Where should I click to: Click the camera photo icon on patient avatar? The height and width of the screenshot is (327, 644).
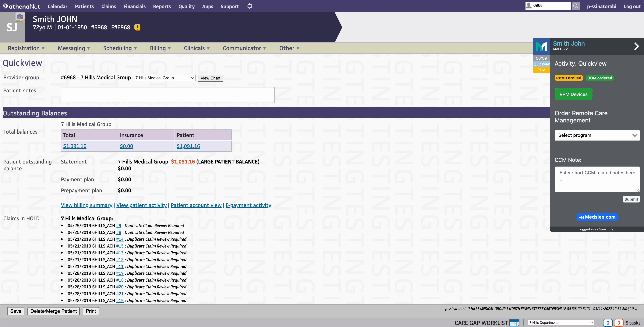point(20,17)
